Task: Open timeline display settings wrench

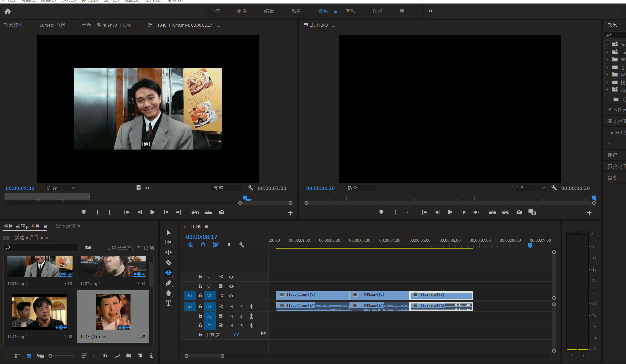Action: 241,245
